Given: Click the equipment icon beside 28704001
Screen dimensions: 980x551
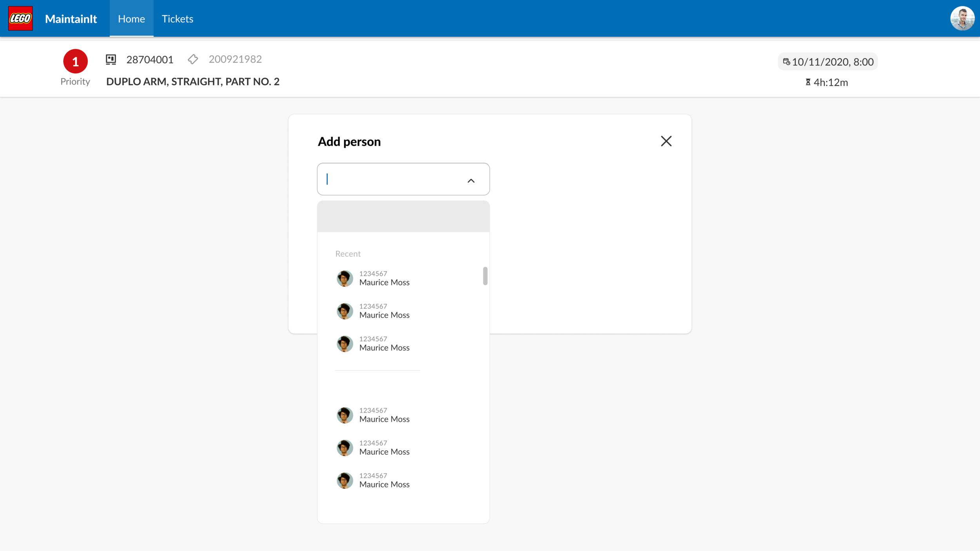Looking at the screenshot, I should [111, 60].
